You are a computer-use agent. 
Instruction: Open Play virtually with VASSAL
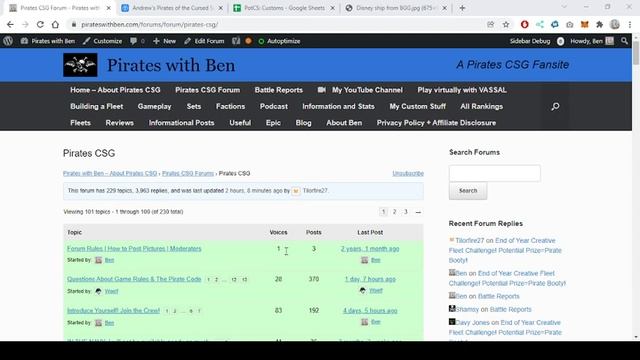(x=462, y=90)
